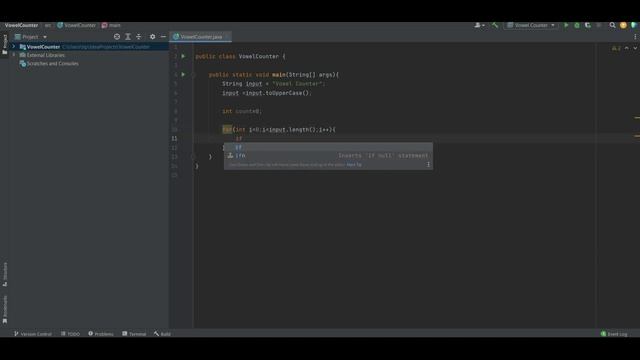Screen dimensions: 640x360
Task: Click Next Tip link in completion popup
Action: [x=354, y=165]
